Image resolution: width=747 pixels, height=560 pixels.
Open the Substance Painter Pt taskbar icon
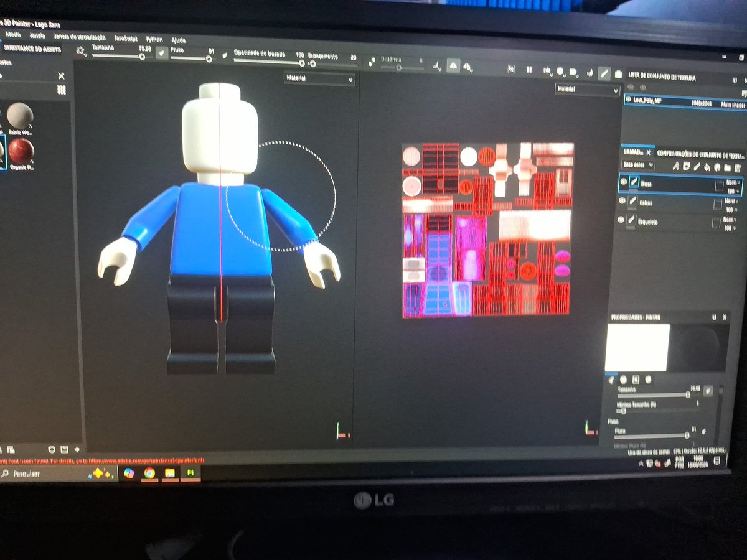(190, 474)
